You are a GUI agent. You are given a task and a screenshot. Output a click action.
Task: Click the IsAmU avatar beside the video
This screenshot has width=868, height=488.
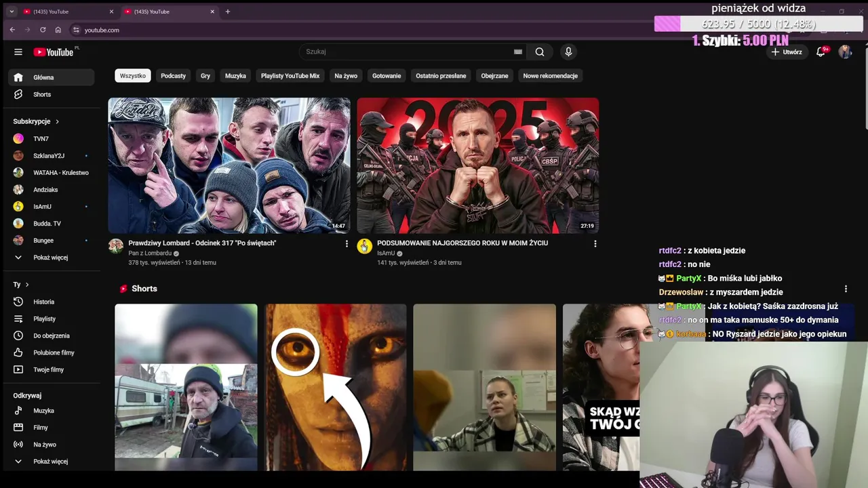[365, 246]
